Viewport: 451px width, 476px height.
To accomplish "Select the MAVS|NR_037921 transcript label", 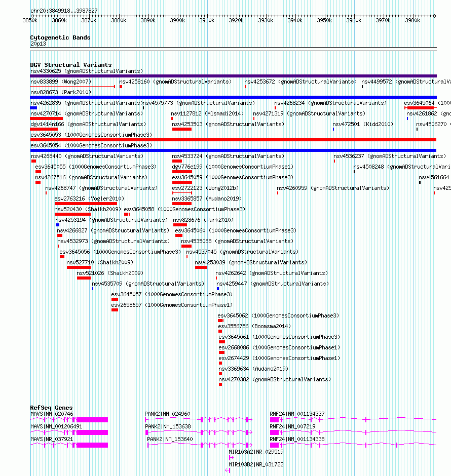I will tap(52, 439).
